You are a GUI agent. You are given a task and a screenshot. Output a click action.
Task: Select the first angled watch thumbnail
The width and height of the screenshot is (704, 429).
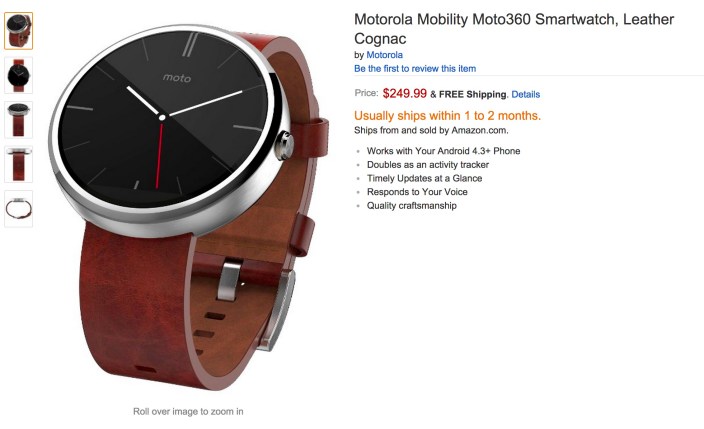[x=18, y=31]
